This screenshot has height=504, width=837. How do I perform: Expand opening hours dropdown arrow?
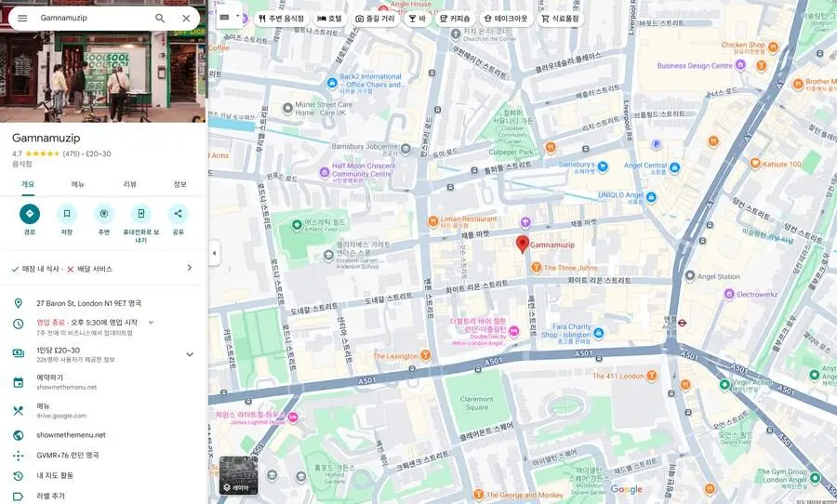(x=151, y=323)
